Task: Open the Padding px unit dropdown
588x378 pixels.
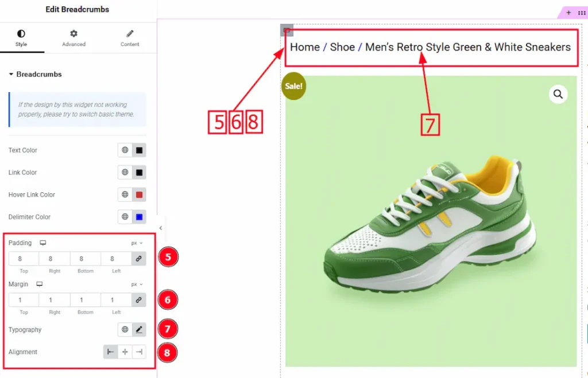Action: [137, 243]
